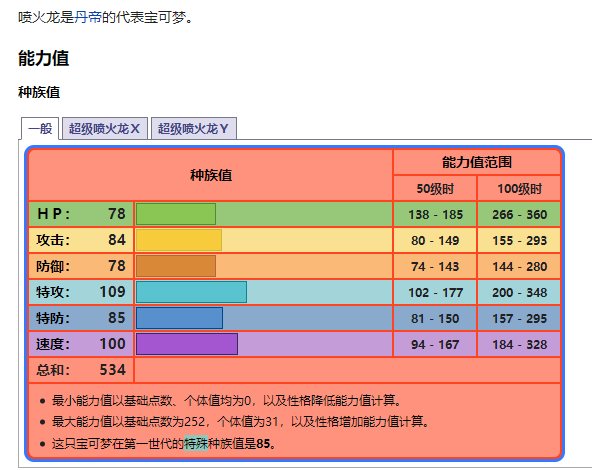Click the 50级时 column header
Viewport: 592px width, 470px height.
435,188
